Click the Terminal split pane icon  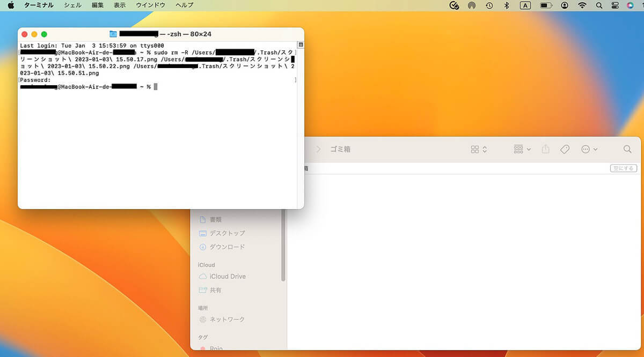(x=301, y=44)
